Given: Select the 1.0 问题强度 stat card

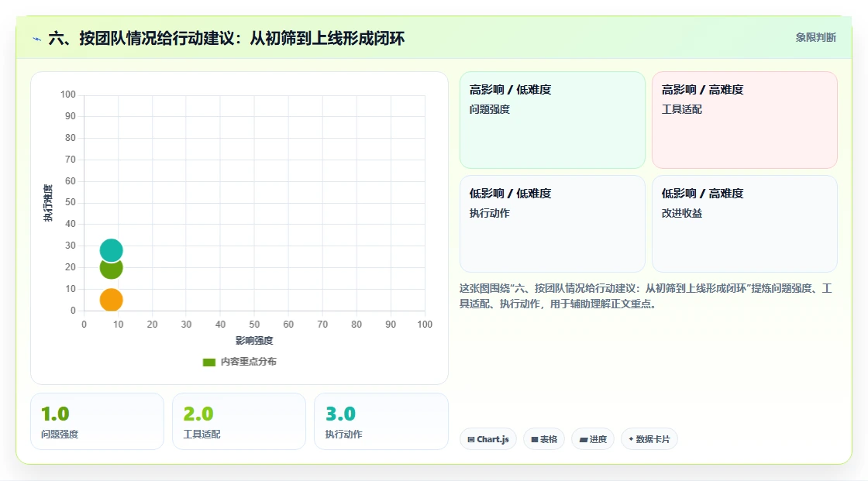Looking at the screenshot, I should [x=97, y=421].
